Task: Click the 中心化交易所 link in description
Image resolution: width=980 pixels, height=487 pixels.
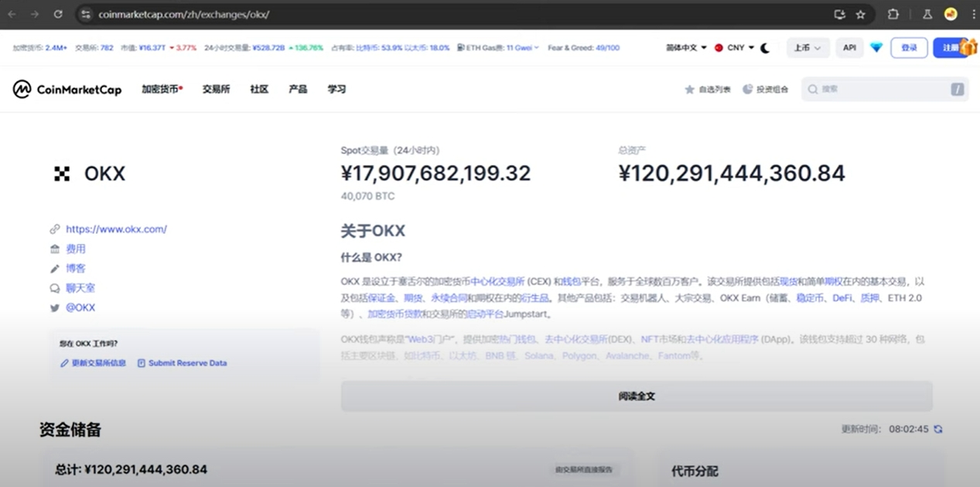Action: click(498, 282)
